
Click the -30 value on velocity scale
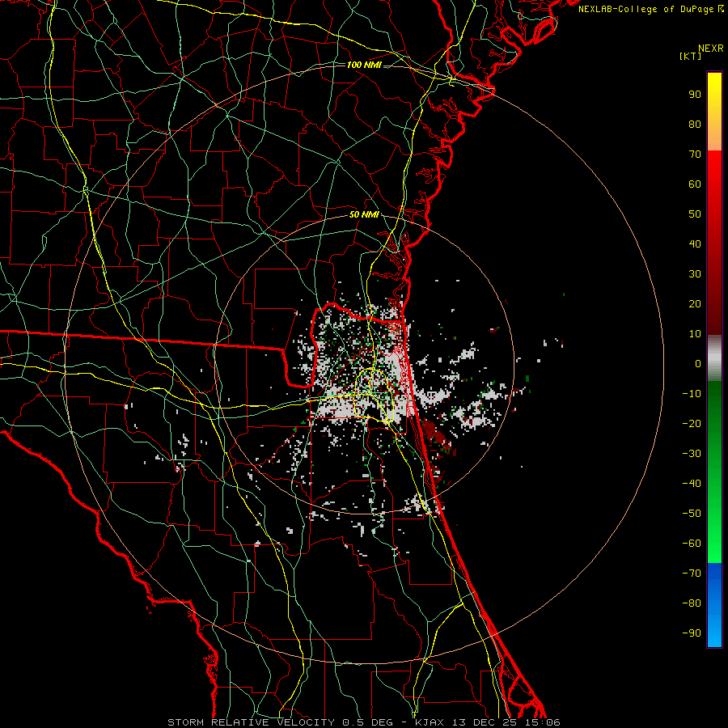pos(692,454)
